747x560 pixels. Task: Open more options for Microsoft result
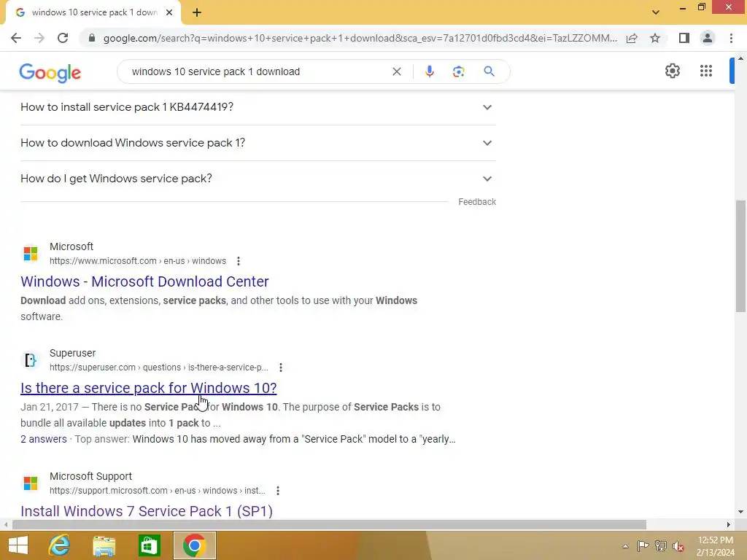coord(239,261)
